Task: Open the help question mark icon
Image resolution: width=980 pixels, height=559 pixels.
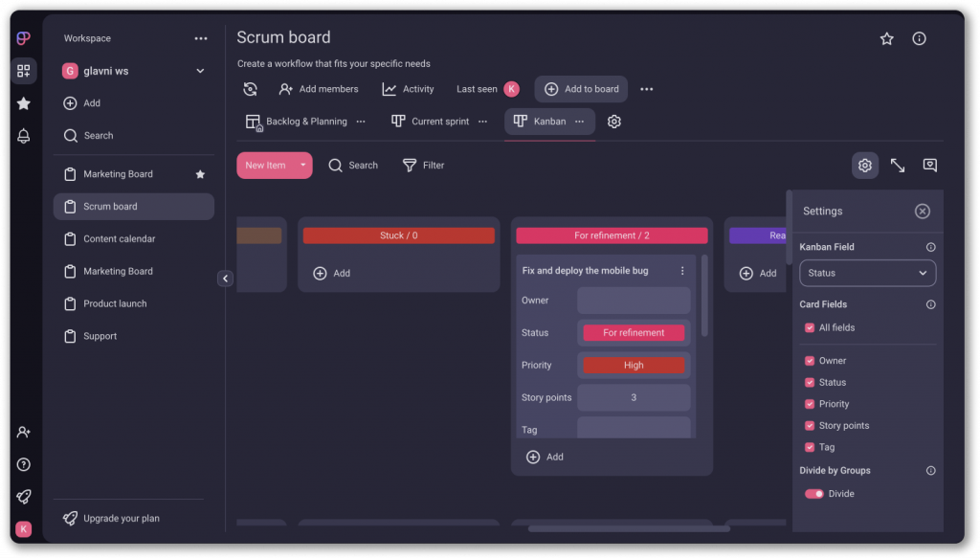Action: pos(24,464)
